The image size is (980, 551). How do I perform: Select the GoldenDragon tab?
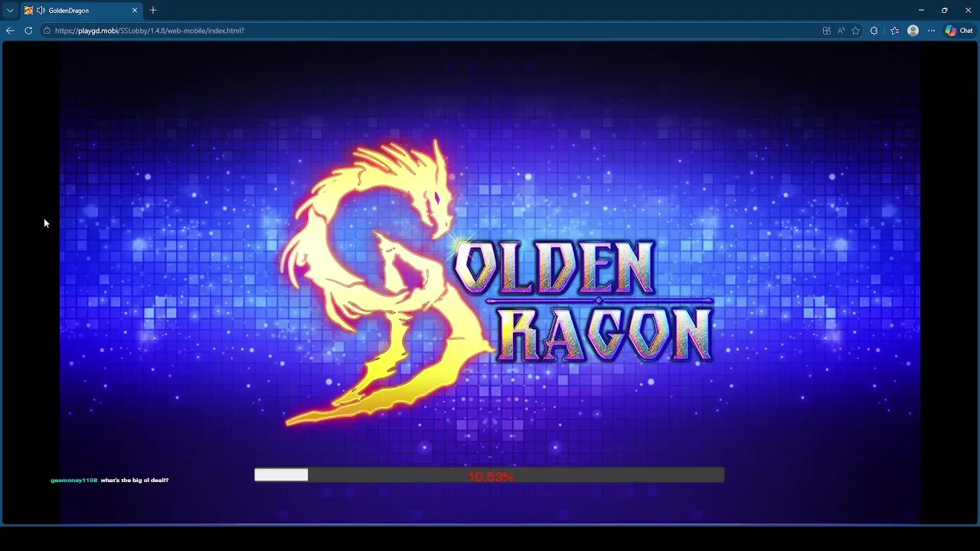pos(82,11)
